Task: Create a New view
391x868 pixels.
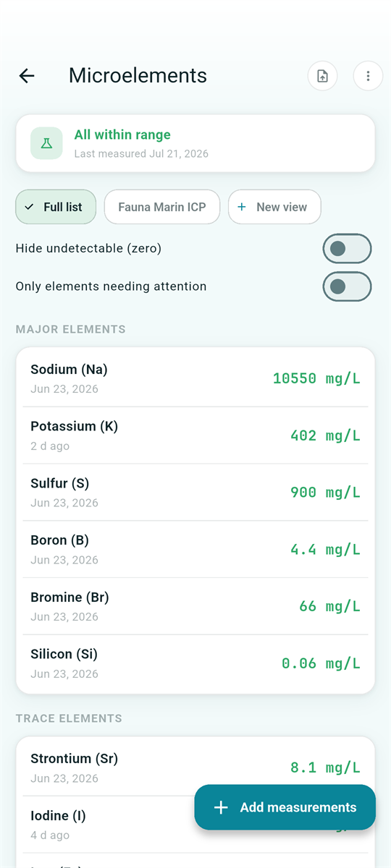Action: click(x=274, y=207)
